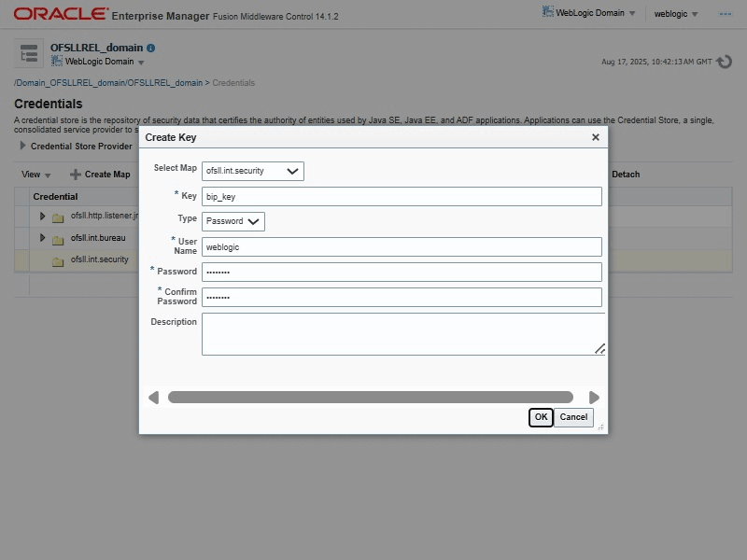Click the domain icon below OFSLLREL_domain
Viewport: 747px width, 560px height.
click(57, 61)
